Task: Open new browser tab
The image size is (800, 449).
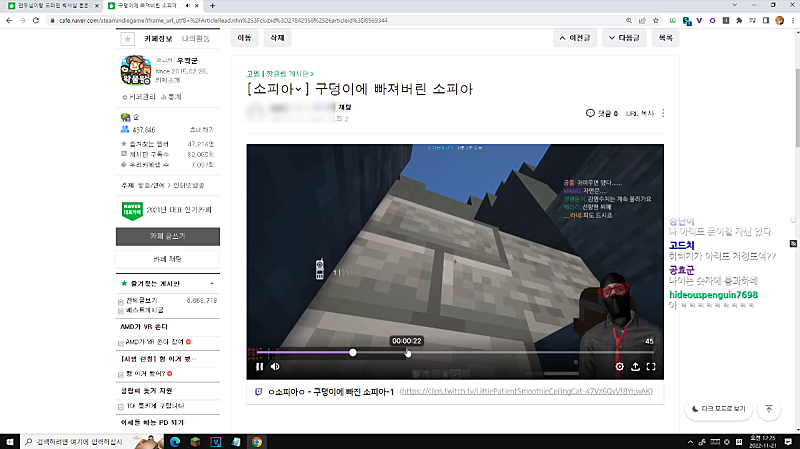Action: click(212, 6)
